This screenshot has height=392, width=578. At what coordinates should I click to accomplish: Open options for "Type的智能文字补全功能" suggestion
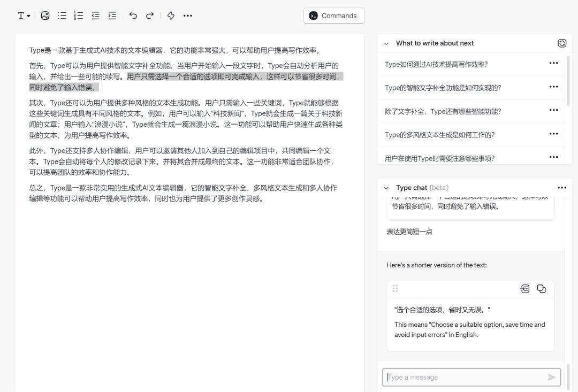click(553, 87)
